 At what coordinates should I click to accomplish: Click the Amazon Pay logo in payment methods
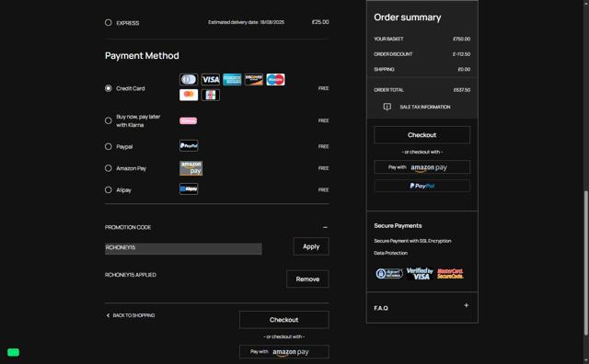pyautogui.click(x=191, y=168)
